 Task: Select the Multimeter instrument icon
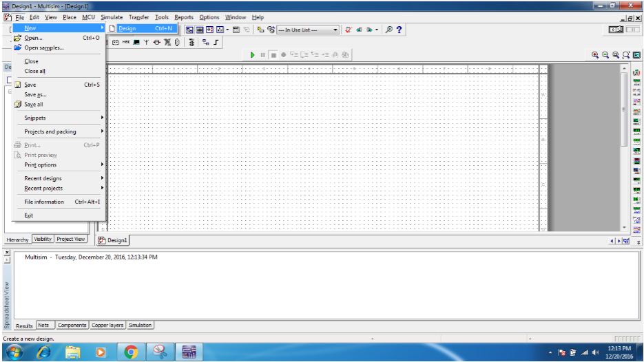[636, 73]
